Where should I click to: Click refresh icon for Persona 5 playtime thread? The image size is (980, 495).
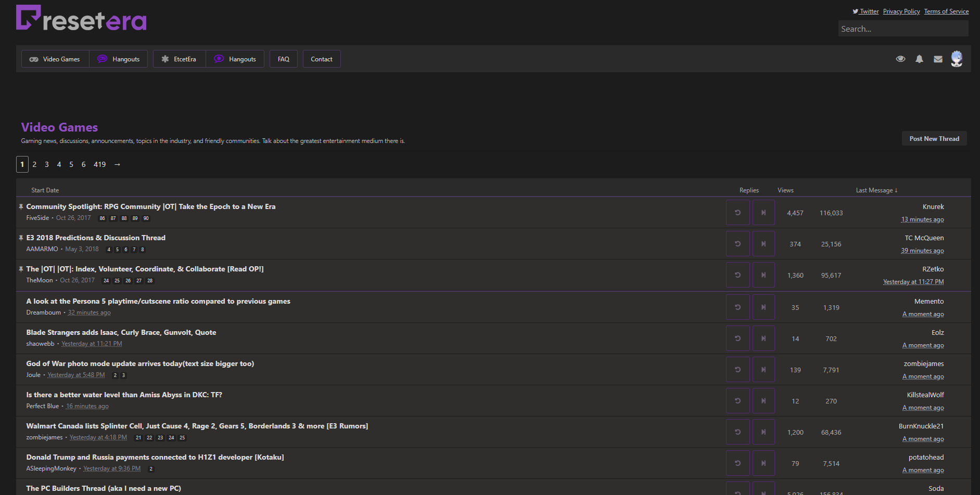(x=738, y=307)
